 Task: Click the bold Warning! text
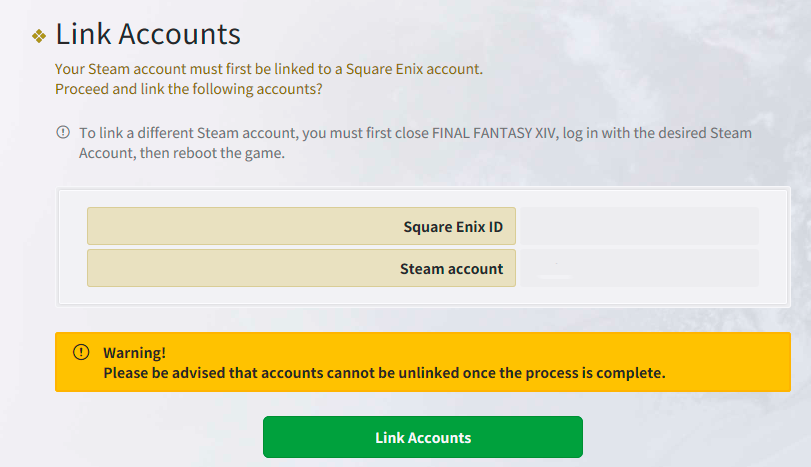click(134, 353)
